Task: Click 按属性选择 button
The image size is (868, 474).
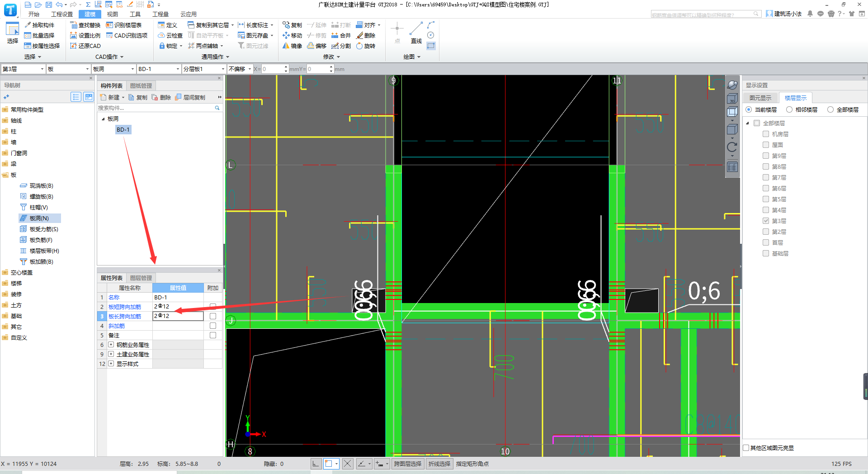Action: click(42, 46)
